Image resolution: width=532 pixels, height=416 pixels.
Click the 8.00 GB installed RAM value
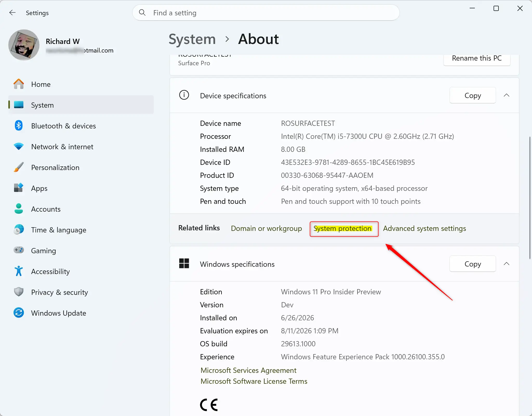pyautogui.click(x=293, y=149)
